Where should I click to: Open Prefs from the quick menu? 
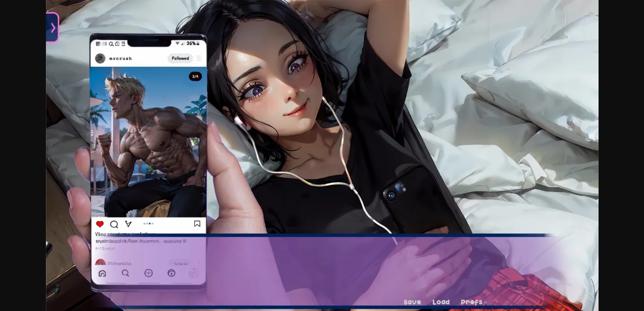(471, 302)
